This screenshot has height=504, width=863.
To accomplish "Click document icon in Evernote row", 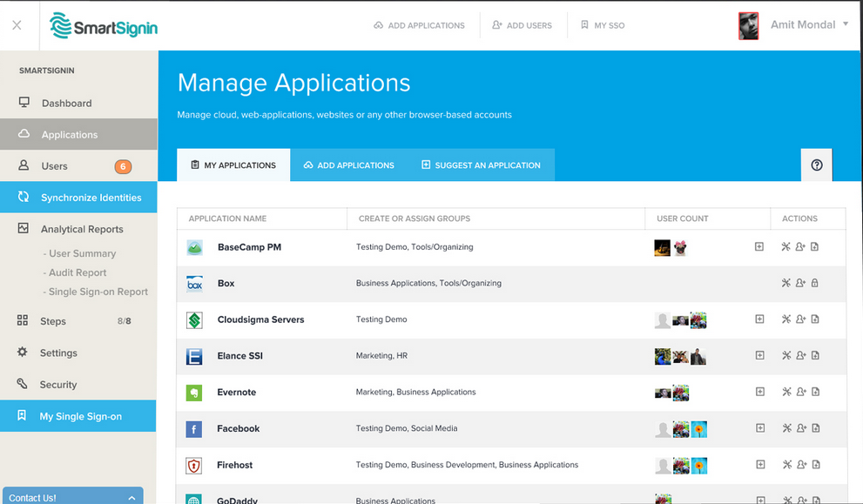I will point(816,392).
